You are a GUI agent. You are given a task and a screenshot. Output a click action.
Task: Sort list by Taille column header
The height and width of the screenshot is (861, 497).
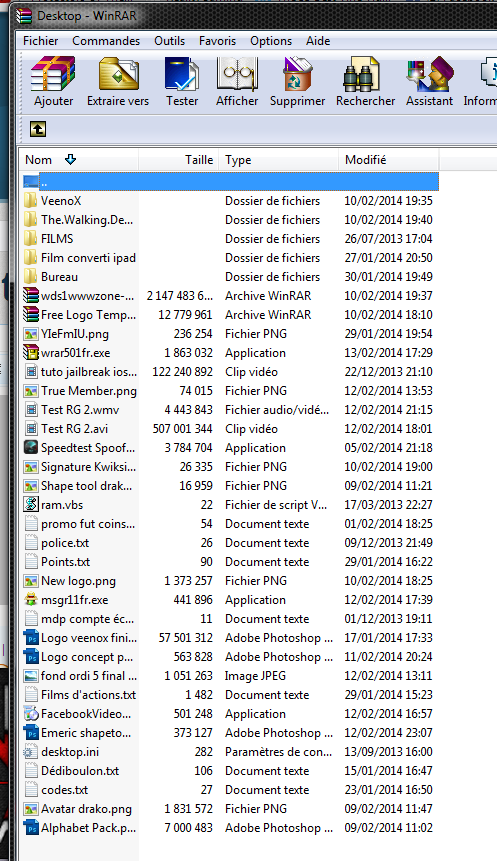point(179,160)
